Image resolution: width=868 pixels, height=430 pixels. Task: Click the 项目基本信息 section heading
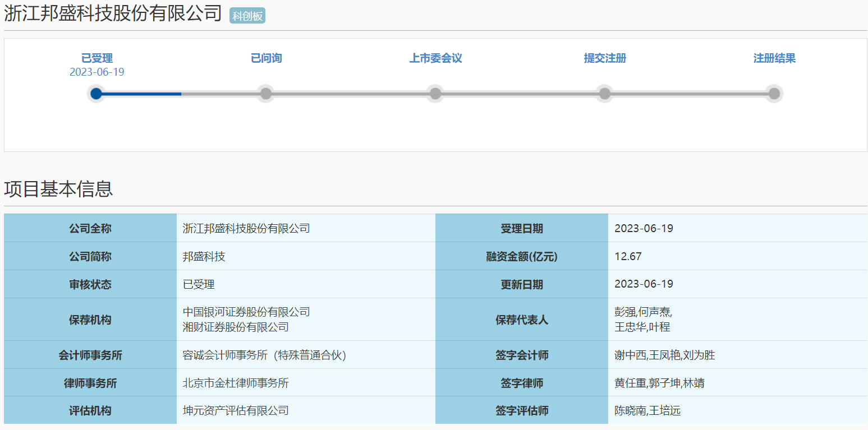[x=58, y=189]
